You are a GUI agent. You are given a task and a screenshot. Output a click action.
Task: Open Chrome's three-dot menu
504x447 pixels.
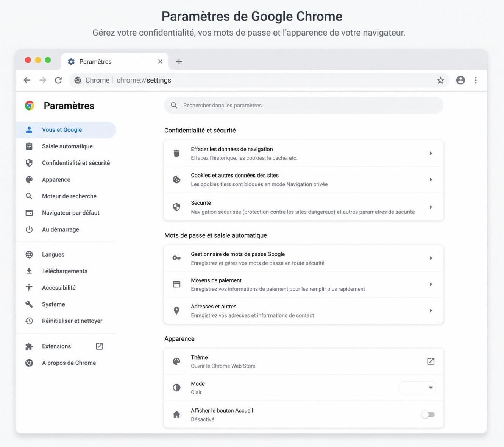[476, 80]
